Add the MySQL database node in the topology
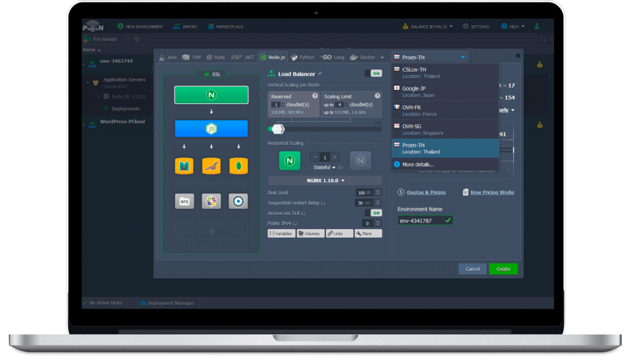 pyautogui.click(x=184, y=166)
